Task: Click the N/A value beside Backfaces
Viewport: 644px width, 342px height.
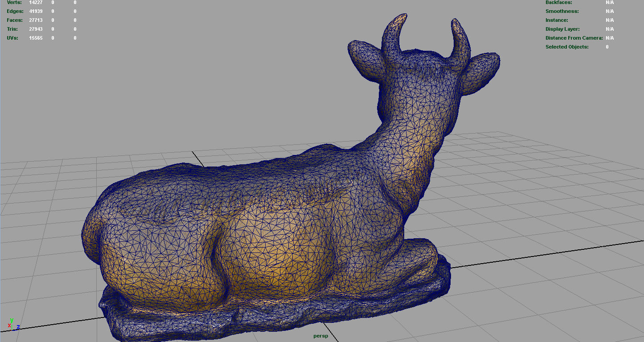Action: point(610,2)
